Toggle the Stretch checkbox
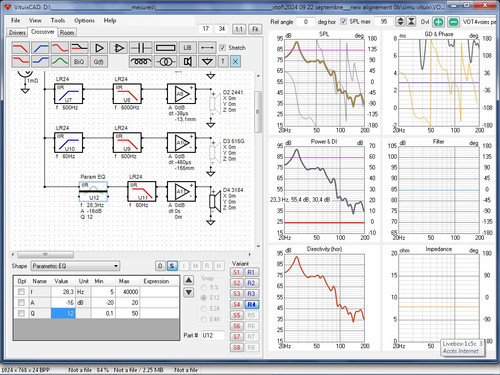Image resolution: width=500 pixels, height=375 pixels. pos(223,48)
